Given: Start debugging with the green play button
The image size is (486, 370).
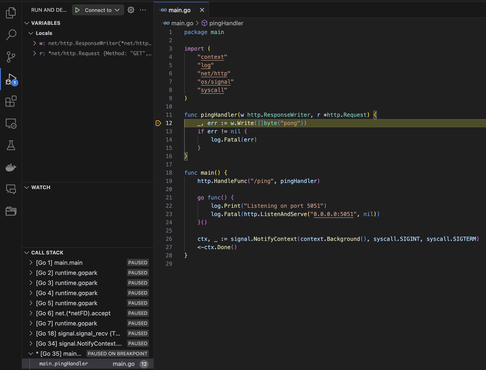Looking at the screenshot, I should point(77,10).
